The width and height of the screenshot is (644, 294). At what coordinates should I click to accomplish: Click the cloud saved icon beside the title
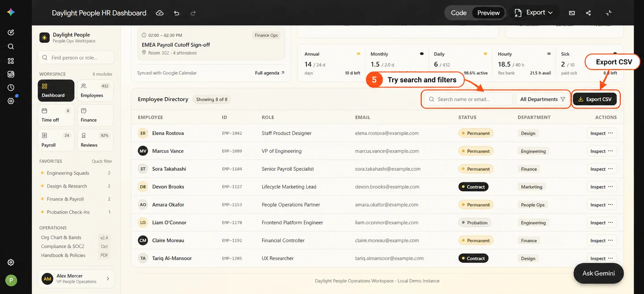160,13
